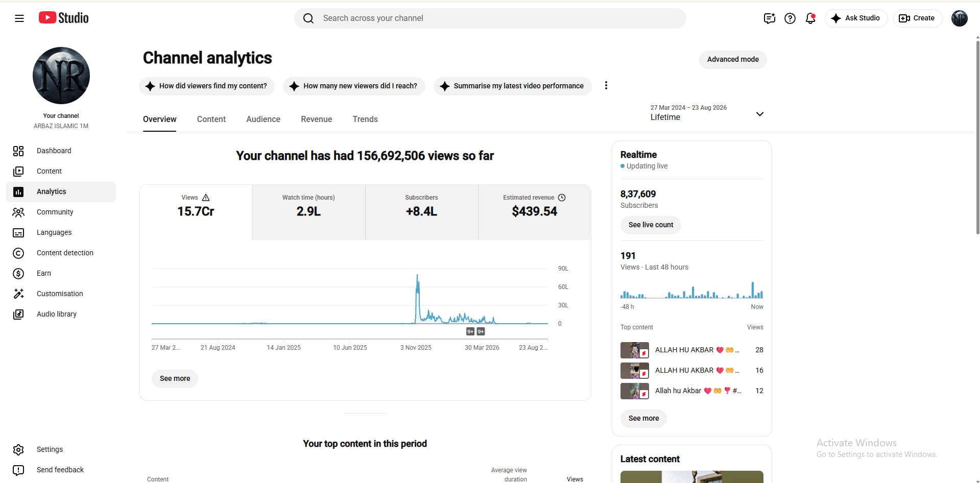The width and height of the screenshot is (980, 483).
Task: Open the Help question mark icon
Action: coord(790,18)
